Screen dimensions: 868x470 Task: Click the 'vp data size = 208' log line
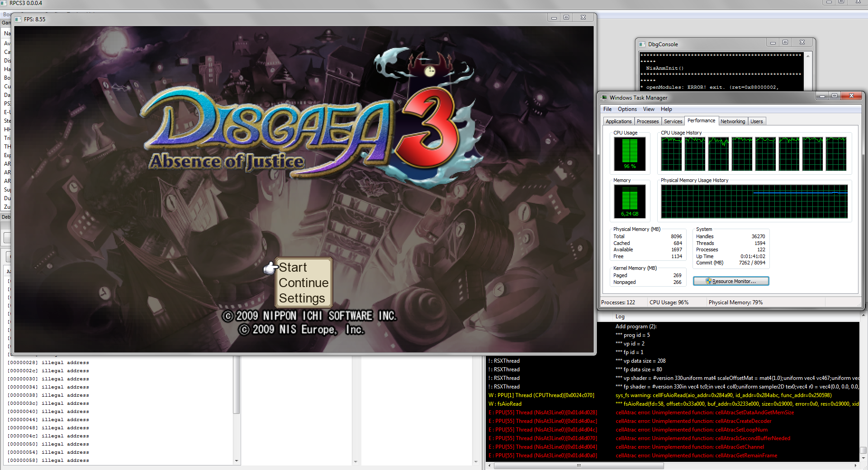640,361
